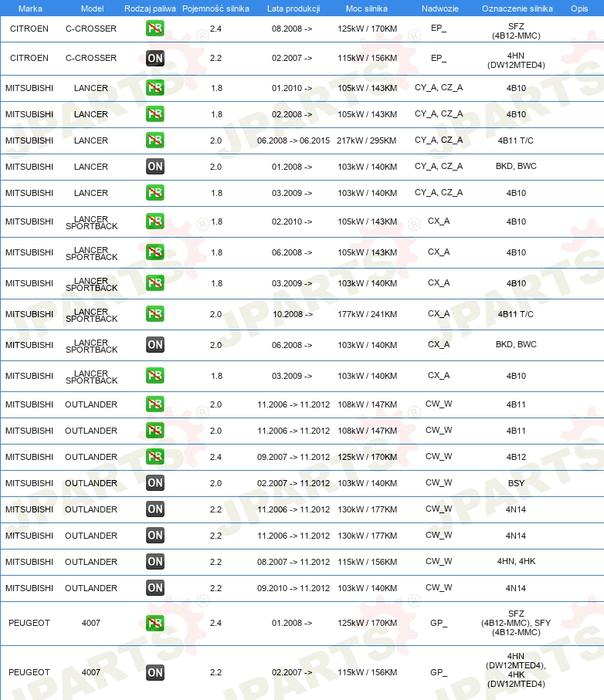Image resolution: width=604 pixels, height=700 pixels.
Task: Click the petrol icon for Citroen C-Crosser 2.4
Action: click(x=155, y=28)
